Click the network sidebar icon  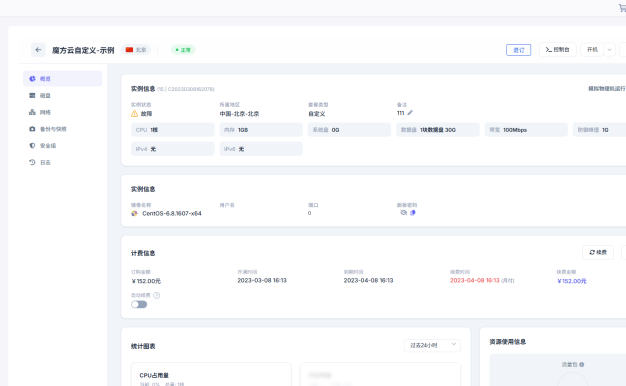(x=32, y=112)
